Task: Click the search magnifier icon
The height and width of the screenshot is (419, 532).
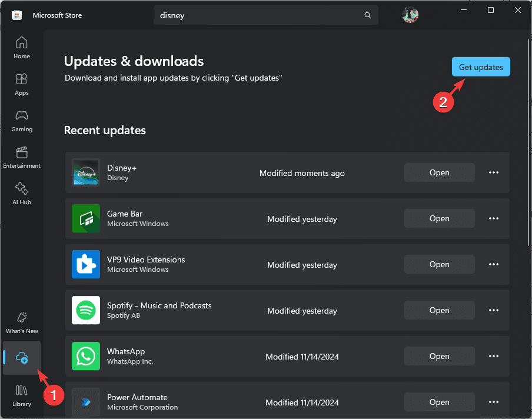Action: [x=367, y=15]
